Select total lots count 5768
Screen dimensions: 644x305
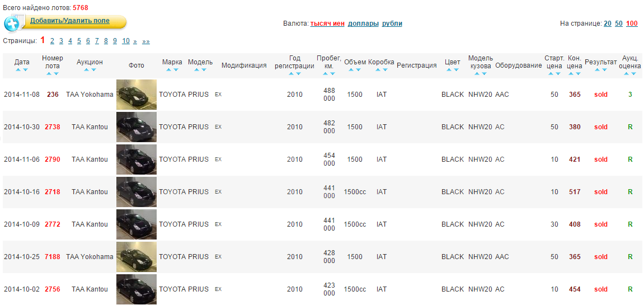[81, 8]
